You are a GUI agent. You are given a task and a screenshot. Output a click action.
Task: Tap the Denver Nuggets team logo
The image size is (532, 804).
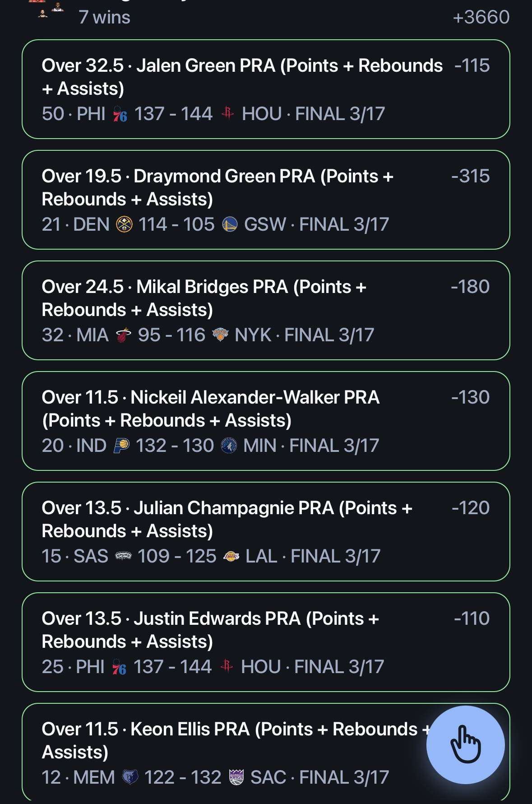click(x=124, y=225)
